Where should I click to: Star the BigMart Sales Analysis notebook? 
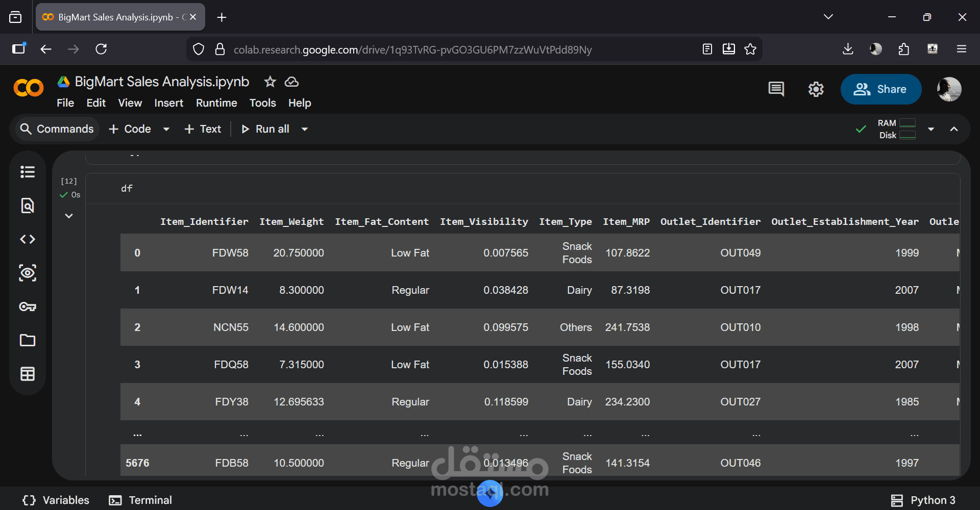pos(270,82)
